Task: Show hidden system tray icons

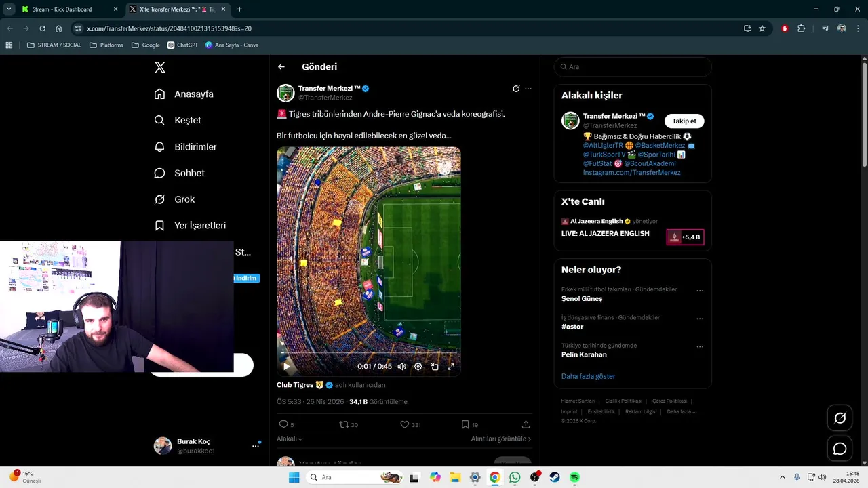Action: tap(782, 477)
